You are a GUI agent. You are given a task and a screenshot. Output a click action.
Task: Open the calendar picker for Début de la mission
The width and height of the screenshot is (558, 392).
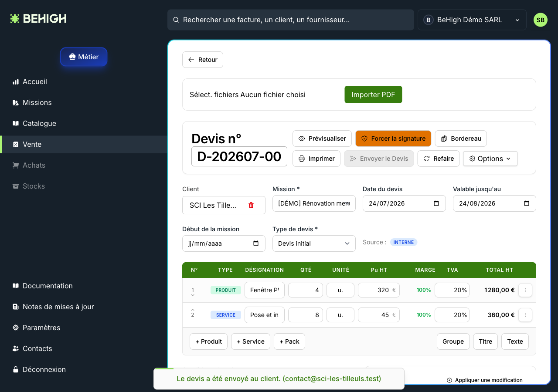[256, 243]
